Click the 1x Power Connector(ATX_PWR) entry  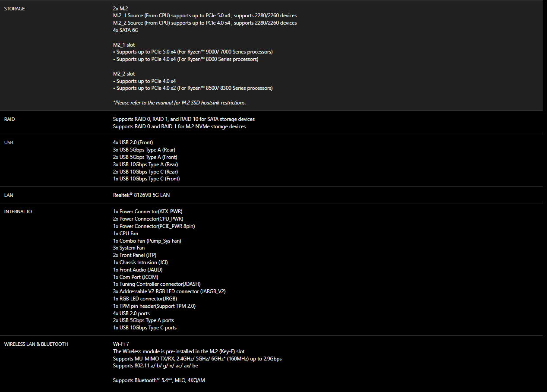click(147, 212)
